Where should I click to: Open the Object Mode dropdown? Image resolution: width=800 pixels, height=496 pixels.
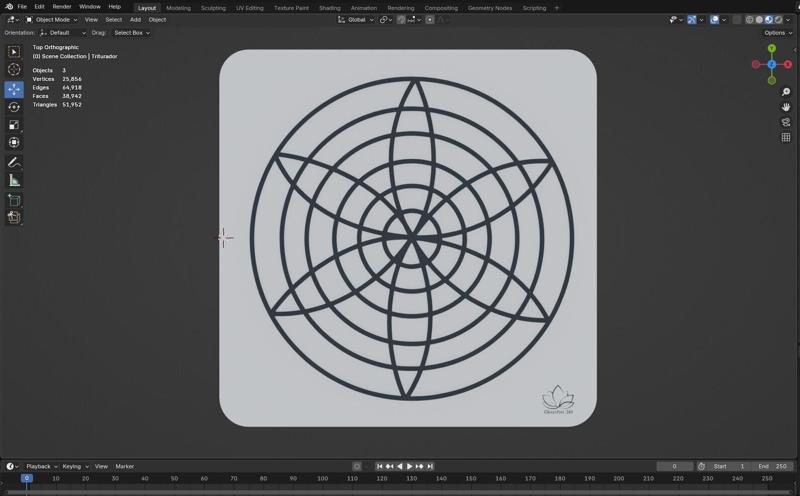(52, 20)
